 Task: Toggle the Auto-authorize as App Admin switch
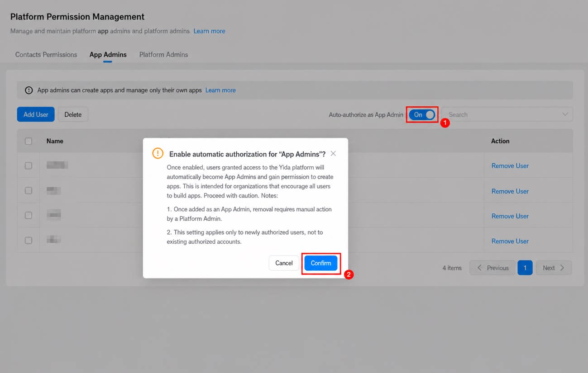tap(422, 115)
